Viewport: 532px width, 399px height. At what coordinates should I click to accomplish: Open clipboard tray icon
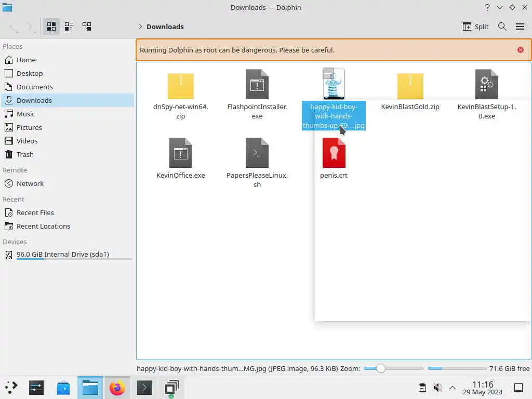pyautogui.click(x=422, y=388)
